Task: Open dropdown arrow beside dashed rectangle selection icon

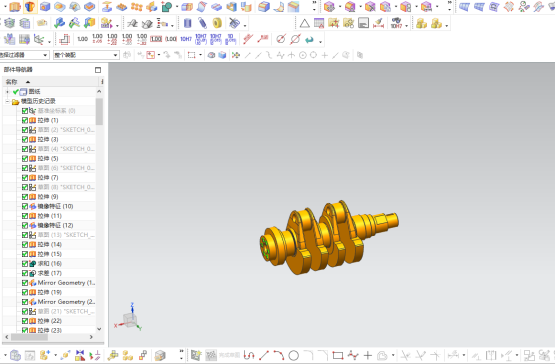Action: (200, 55)
